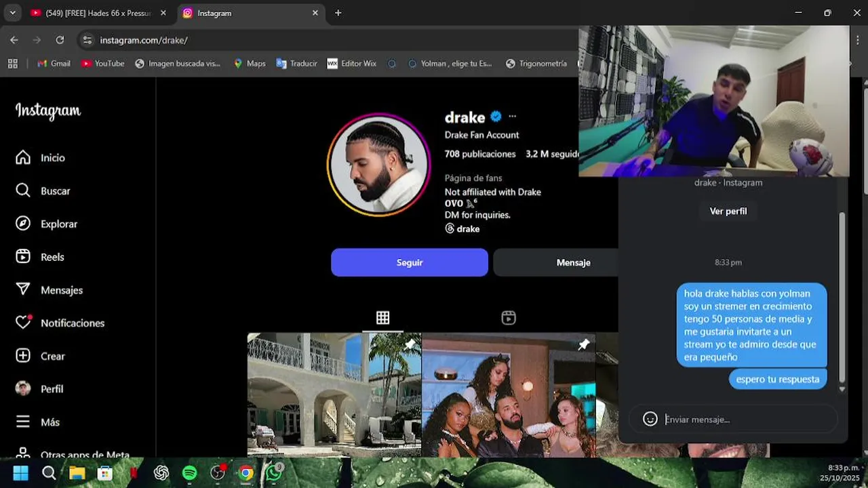Select the Instagram browser tab
Image resolution: width=868 pixels, height=488 pixels.
coord(251,13)
